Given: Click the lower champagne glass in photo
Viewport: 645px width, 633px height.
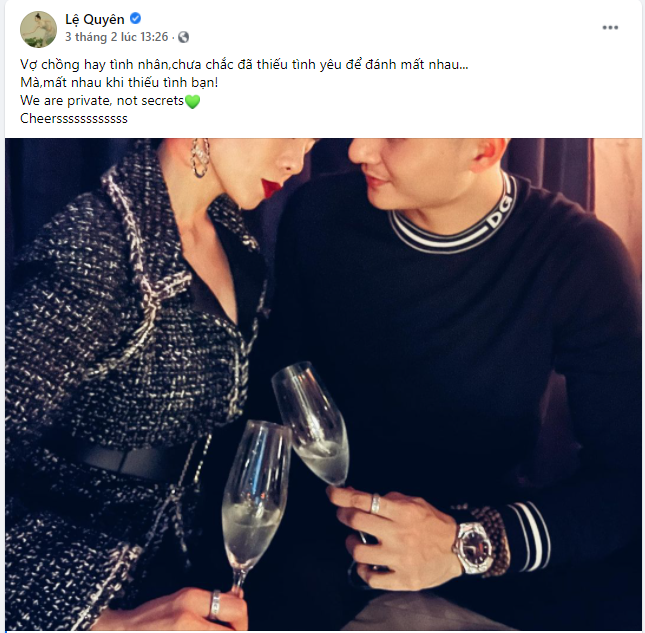Looking at the screenshot, I should [254, 504].
